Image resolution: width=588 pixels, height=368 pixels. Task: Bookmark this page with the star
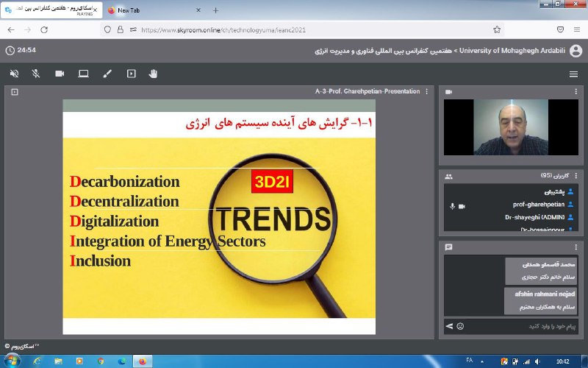click(x=497, y=29)
